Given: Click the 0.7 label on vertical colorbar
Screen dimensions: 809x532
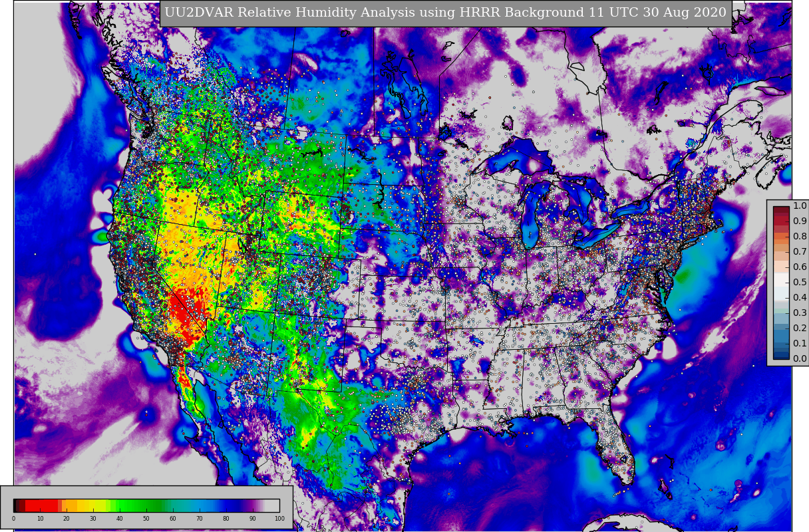Looking at the screenshot, I should (800, 252).
